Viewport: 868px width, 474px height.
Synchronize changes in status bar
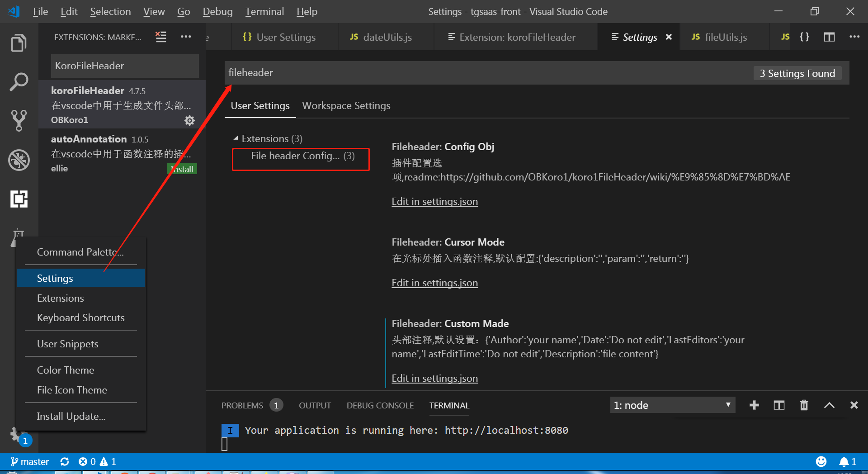pyautogui.click(x=65, y=461)
